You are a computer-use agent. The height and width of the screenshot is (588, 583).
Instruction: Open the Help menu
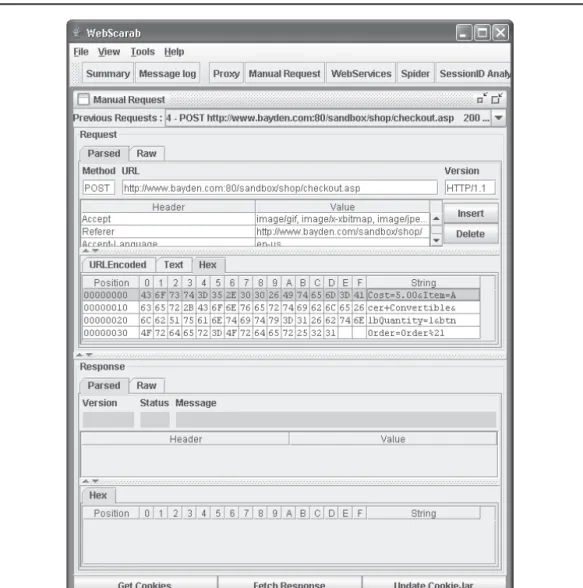click(x=174, y=52)
